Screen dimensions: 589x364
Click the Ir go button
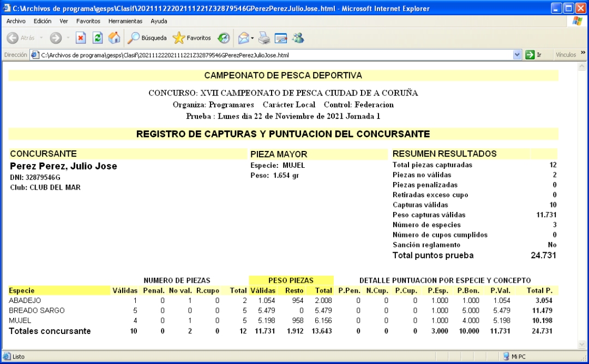coord(533,55)
